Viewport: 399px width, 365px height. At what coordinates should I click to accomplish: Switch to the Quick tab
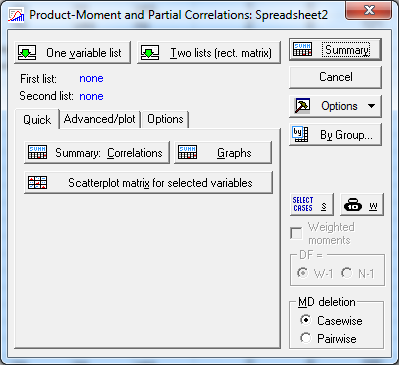coord(37,120)
